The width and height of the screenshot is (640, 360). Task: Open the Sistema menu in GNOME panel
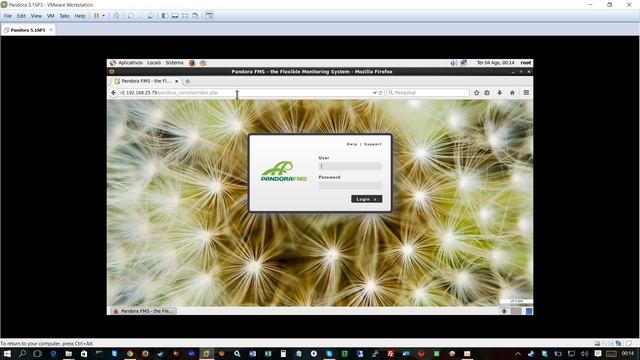coord(174,63)
